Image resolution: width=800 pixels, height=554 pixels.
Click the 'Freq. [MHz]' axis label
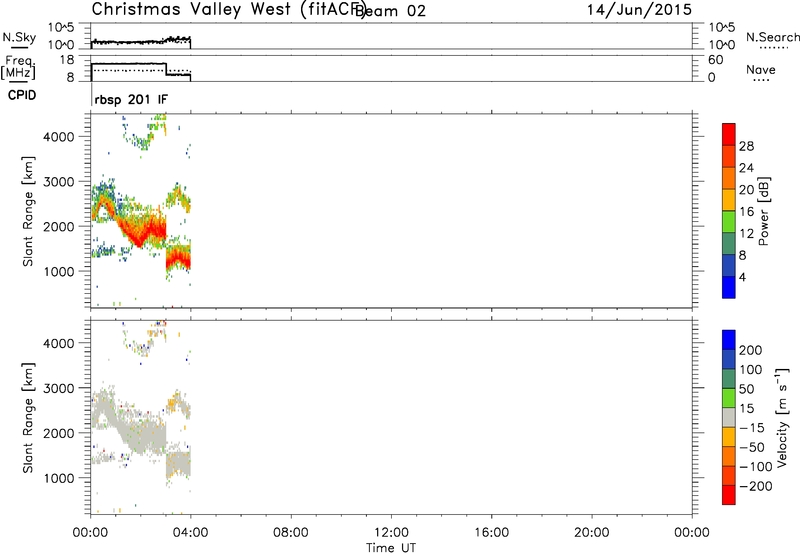[x=18, y=67]
